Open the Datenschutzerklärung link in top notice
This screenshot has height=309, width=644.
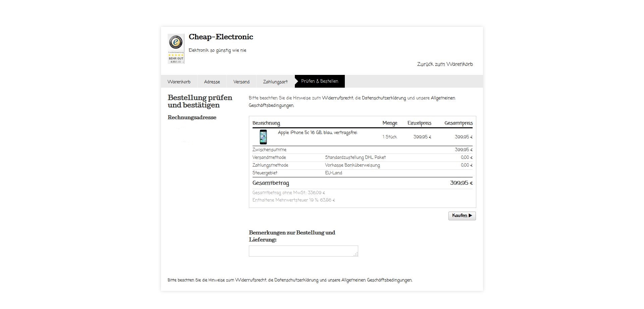[x=384, y=98]
